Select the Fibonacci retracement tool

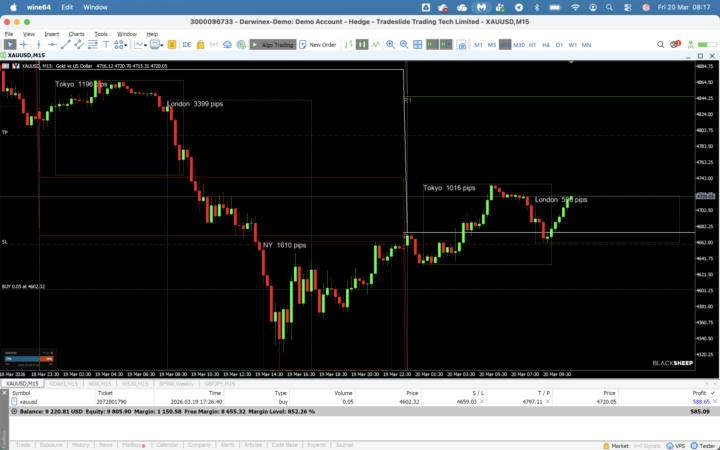[92, 45]
